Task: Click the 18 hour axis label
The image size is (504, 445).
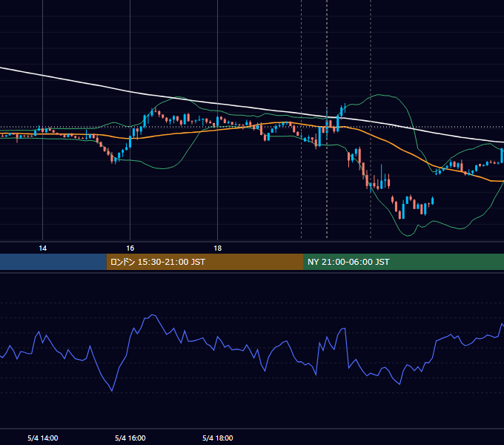Action: pos(218,248)
